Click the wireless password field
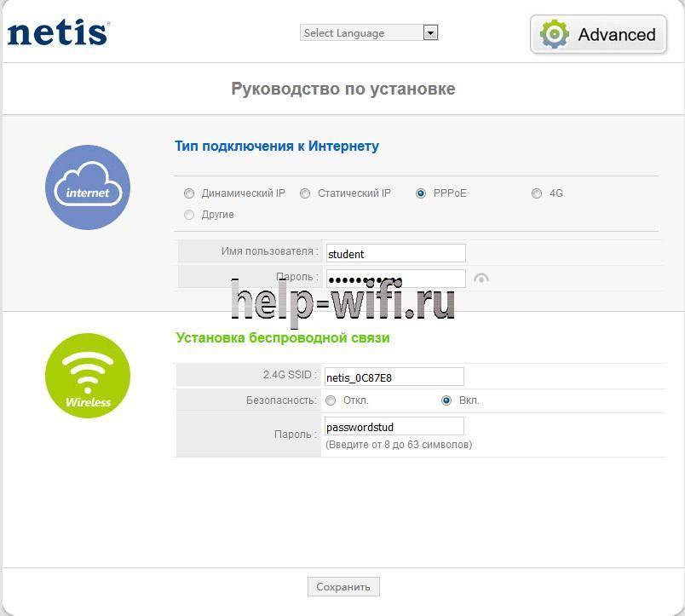This screenshot has height=616, width=685. coord(394,426)
